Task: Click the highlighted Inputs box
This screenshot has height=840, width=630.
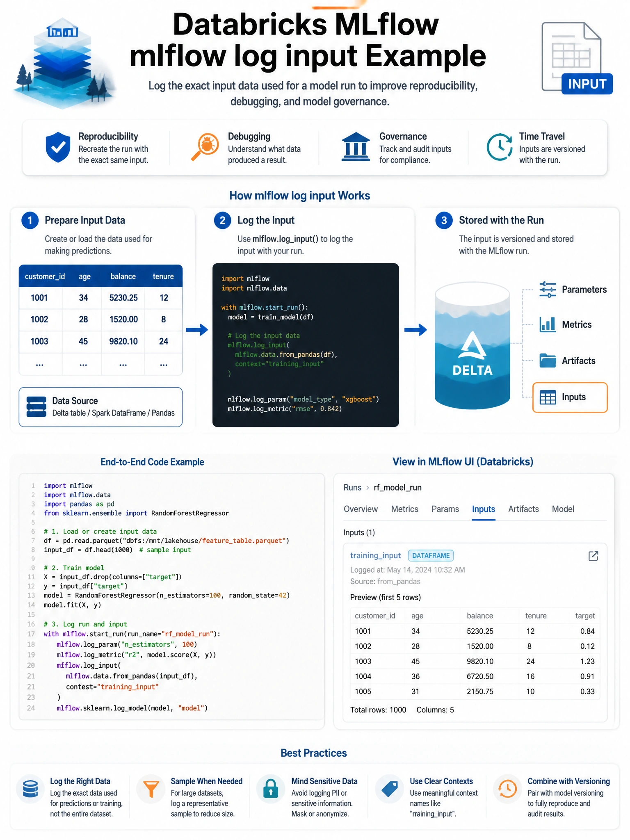Action: point(570,397)
